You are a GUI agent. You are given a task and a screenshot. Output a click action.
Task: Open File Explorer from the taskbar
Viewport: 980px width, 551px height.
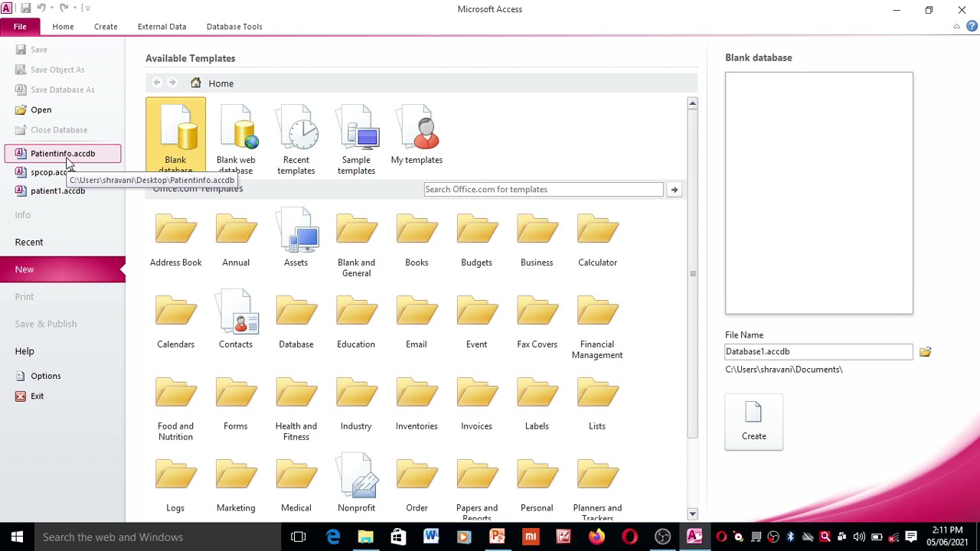pos(365,537)
